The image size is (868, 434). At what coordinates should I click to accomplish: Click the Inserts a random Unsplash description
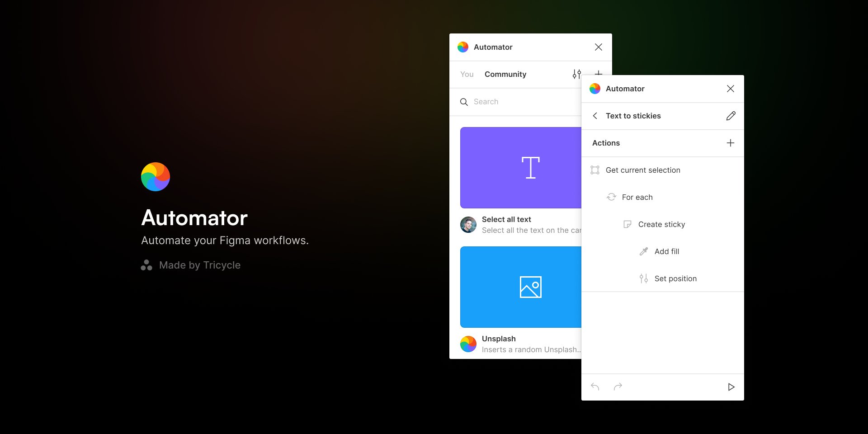[532, 350]
